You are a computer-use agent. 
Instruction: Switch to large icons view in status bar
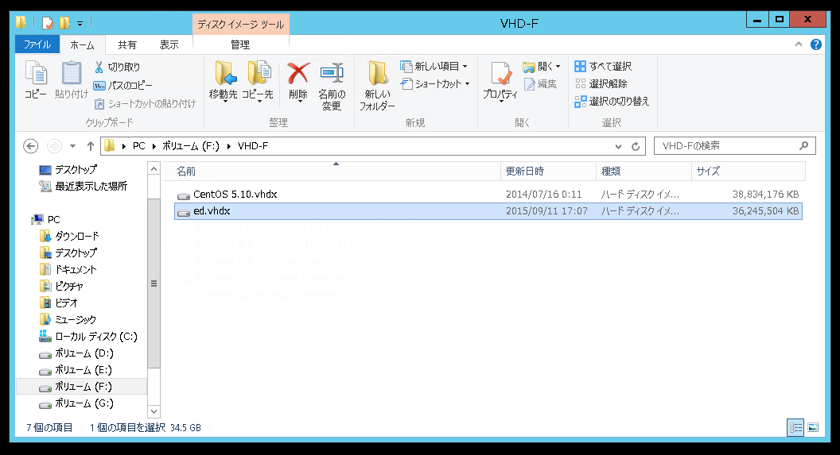point(813,427)
